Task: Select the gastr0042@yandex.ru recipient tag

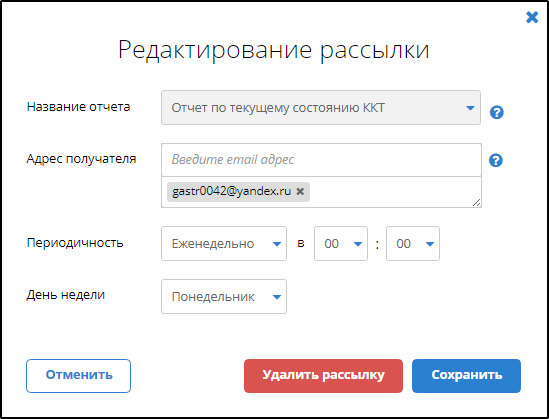Action: 231,191
